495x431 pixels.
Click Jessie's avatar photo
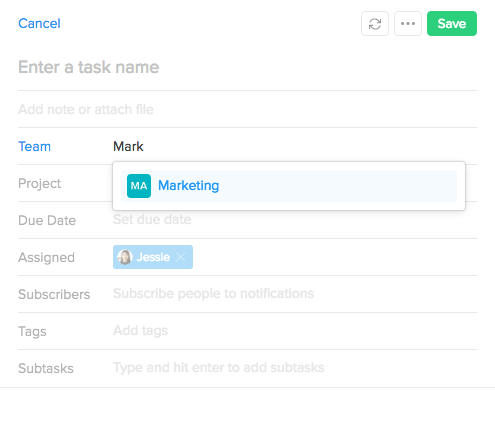point(125,257)
